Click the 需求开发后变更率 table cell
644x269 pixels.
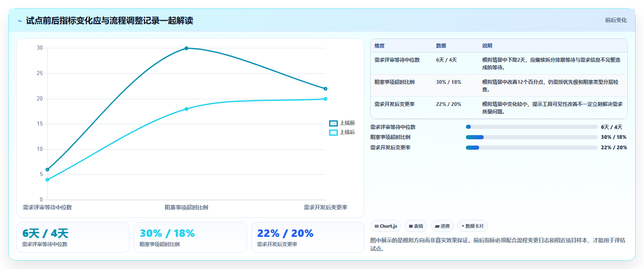394,104
